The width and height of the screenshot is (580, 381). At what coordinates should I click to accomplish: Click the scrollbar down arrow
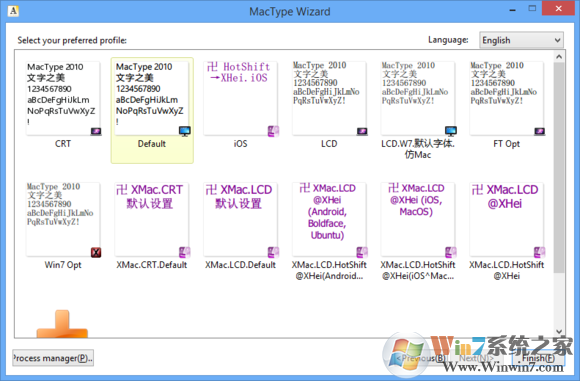point(559,331)
